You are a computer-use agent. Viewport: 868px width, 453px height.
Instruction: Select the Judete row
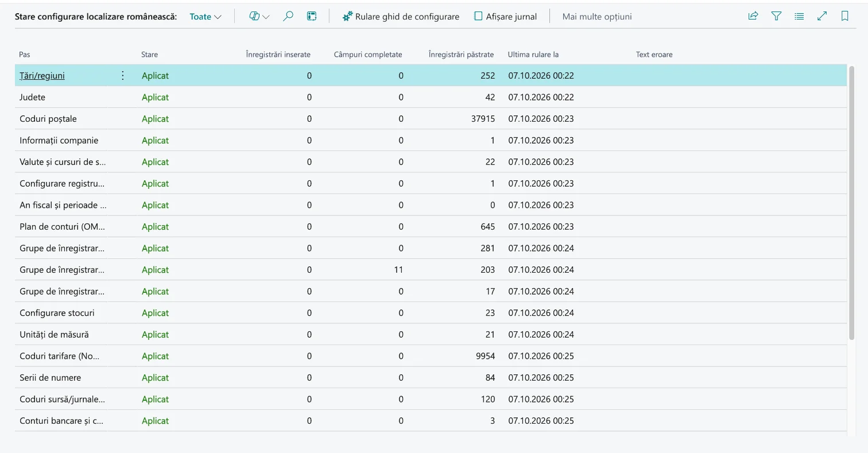(431, 97)
